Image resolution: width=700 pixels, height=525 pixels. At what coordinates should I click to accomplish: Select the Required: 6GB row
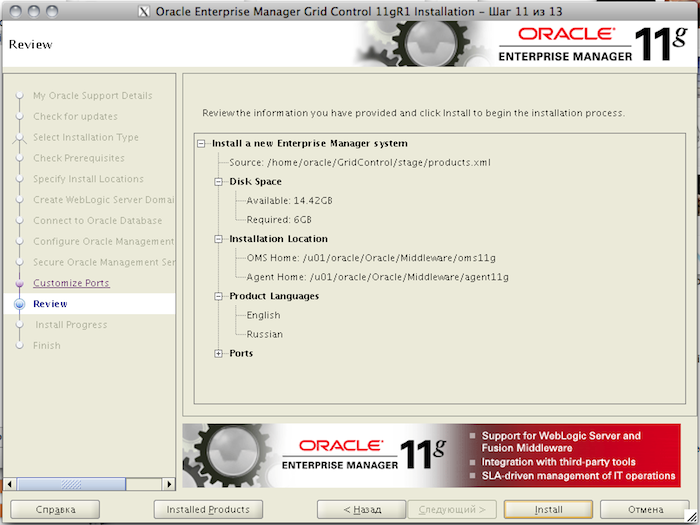pos(279,220)
